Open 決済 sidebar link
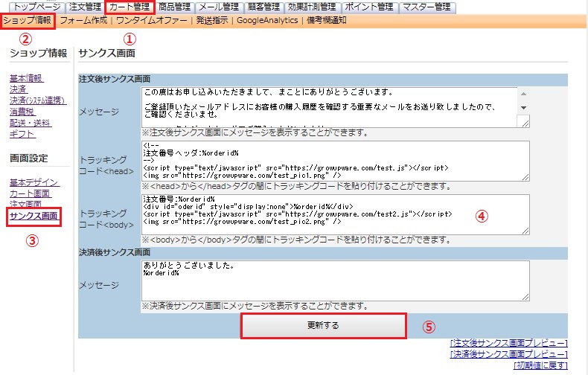 (19, 89)
